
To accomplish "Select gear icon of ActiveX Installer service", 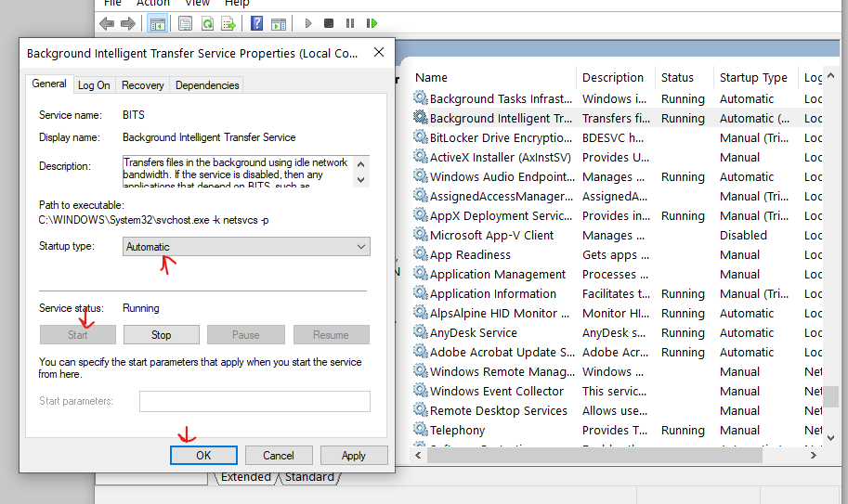I will pyautogui.click(x=420, y=156).
